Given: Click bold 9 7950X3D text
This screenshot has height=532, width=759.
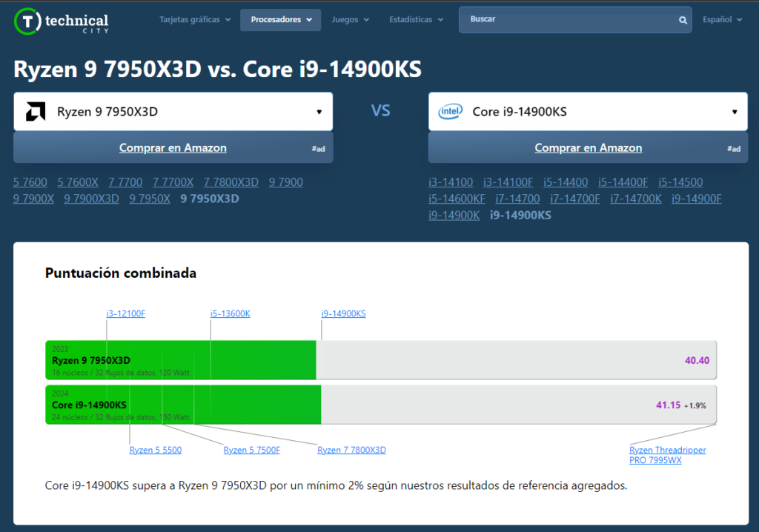Looking at the screenshot, I should coord(210,199).
